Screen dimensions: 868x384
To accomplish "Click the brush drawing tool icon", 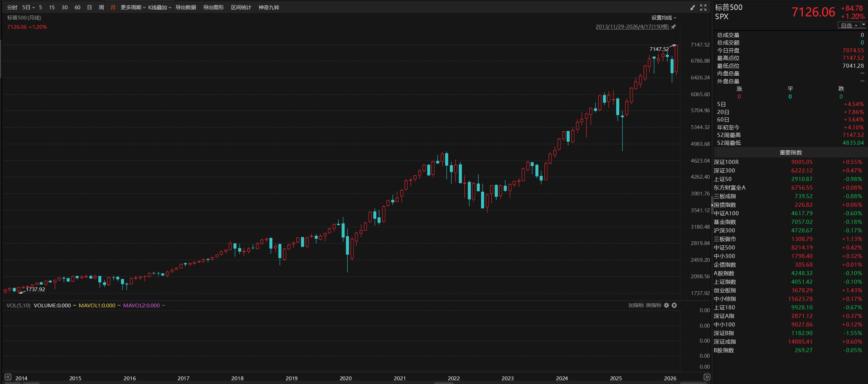I will coord(692,8).
